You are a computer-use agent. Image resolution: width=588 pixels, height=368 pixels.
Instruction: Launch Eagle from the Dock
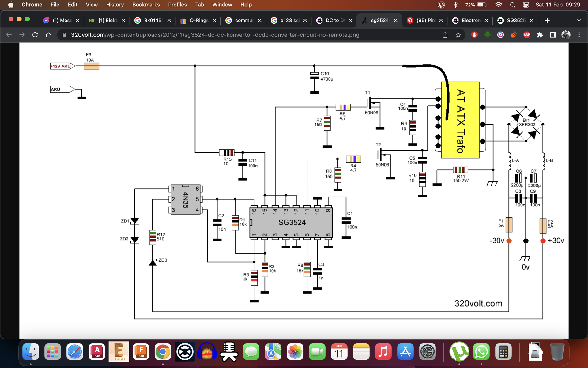(119, 352)
